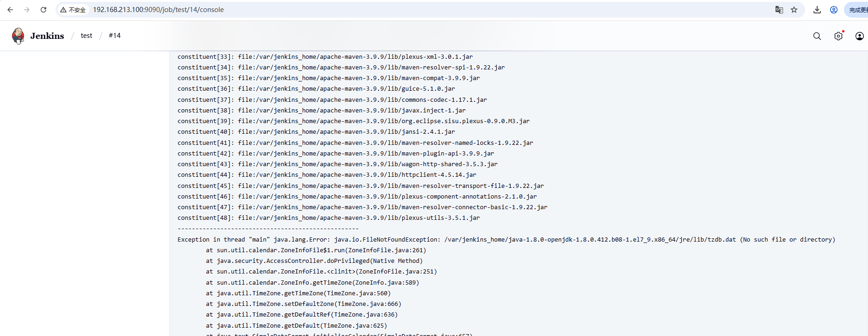Go to Jenkins home via Jenkins title
The height and width of the screenshot is (336, 868).
pos(47,36)
